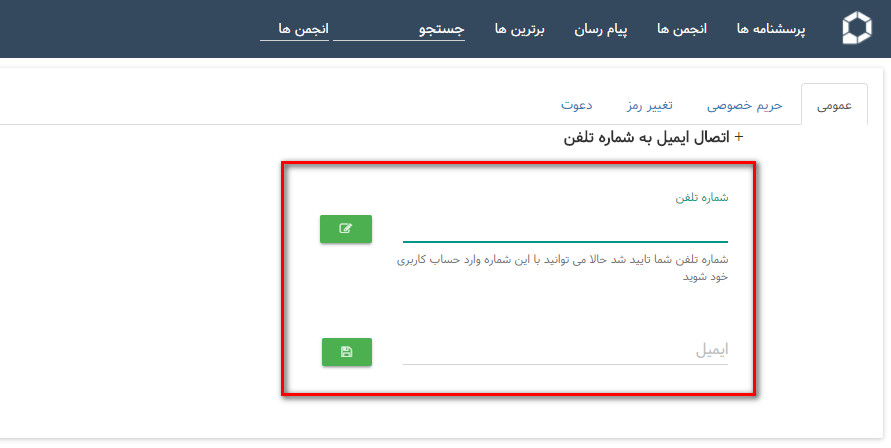Switch to the حریم خصوصی tab
The image size is (891, 448).
[x=744, y=105]
